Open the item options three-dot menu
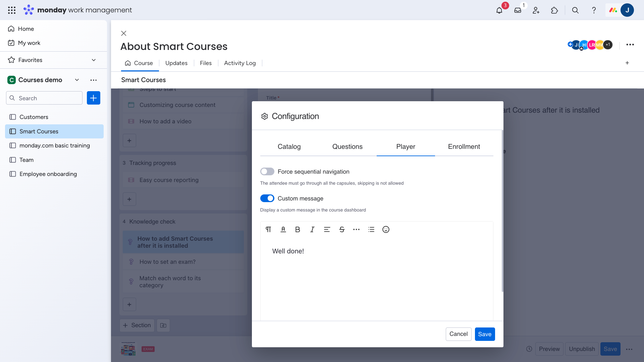644x362 pixels. (630, 45)
